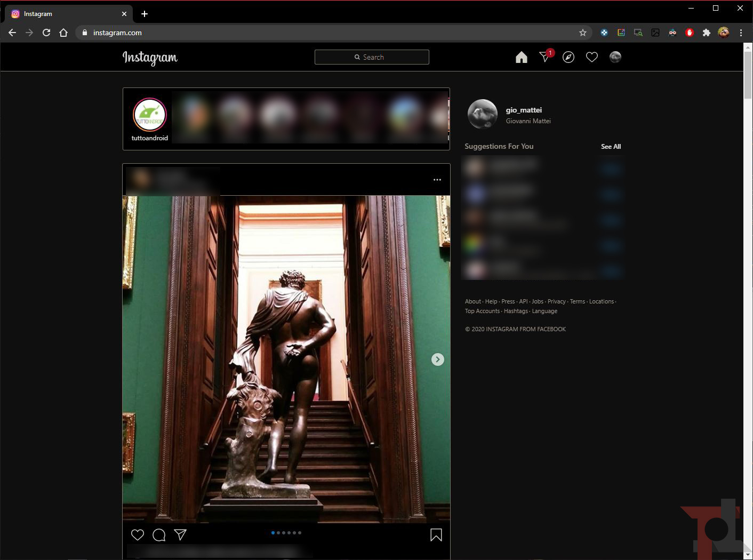Save the post with bookmark icon
Image resolution: width=753 pixels, height=560 pixels.
point(436,535)
